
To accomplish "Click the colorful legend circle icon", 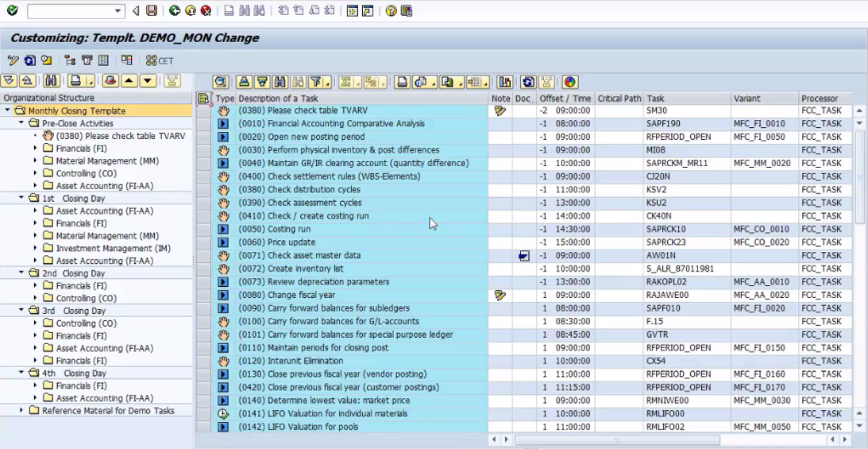I will coord(569,82).
